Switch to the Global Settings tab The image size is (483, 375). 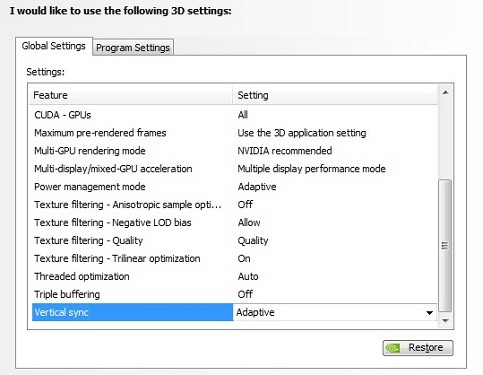(x=54, y=46)
